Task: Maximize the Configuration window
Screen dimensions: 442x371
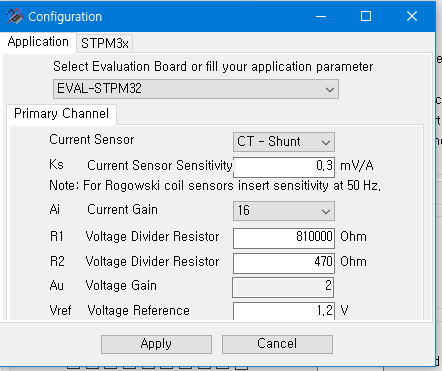Action: pos(366,16)
